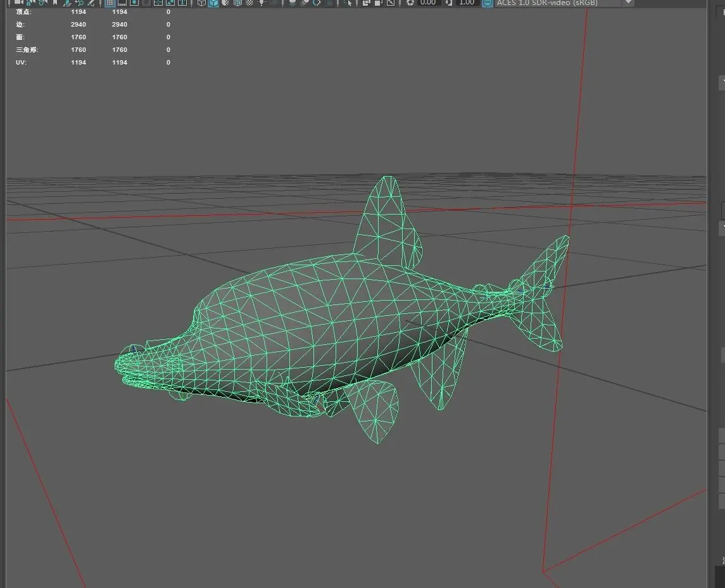Click the Exposure reset icon
The height and width of the screenshot is (588, 725).
[x=410, y=3]
